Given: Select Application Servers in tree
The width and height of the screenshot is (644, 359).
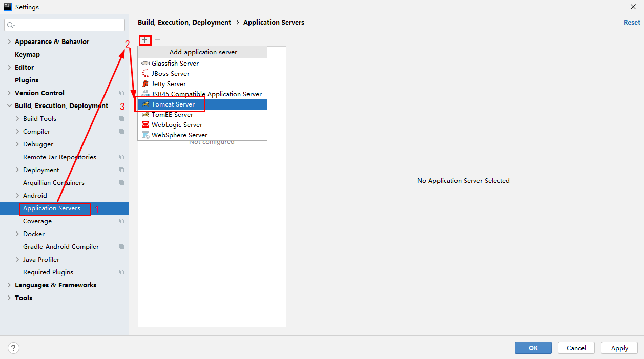Looking at the screenshot, I should tap(65, 208).
